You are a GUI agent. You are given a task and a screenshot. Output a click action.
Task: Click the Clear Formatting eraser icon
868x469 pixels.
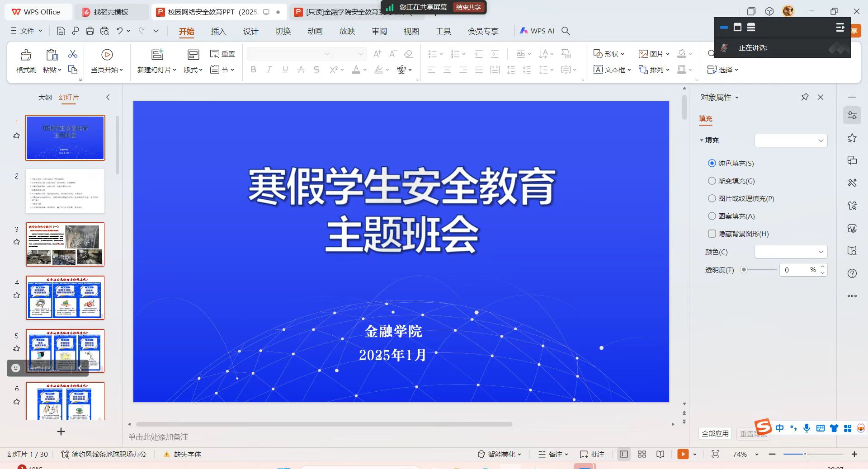coord(409,54)
